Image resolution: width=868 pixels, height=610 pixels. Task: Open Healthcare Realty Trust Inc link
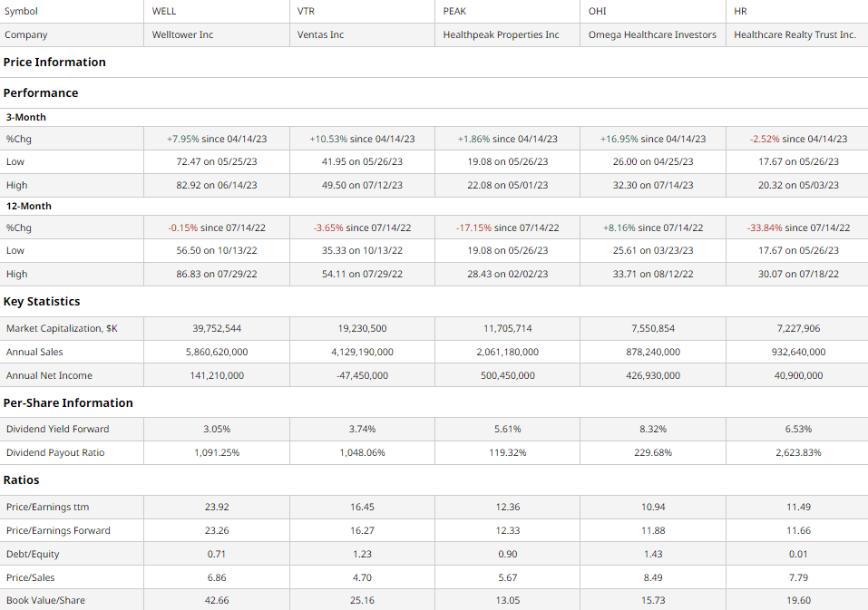[795, 34]
